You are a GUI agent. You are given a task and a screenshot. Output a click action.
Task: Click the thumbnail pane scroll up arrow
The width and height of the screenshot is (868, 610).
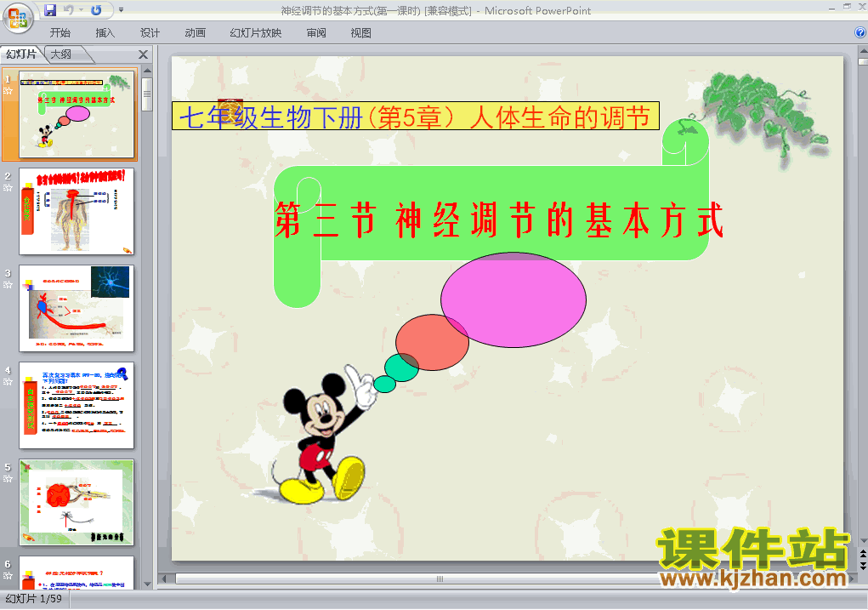click(x=147, y=71)
